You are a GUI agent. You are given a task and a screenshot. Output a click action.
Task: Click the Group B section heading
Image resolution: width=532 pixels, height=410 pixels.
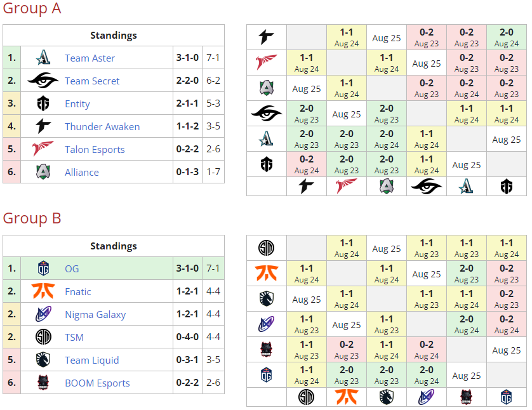click(x=32, y=218)
